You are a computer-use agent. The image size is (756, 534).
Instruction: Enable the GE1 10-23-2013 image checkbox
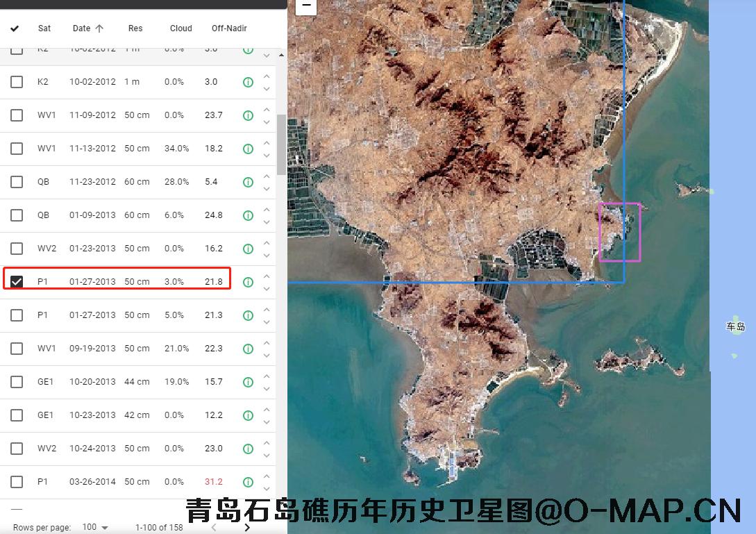(17, 415)
